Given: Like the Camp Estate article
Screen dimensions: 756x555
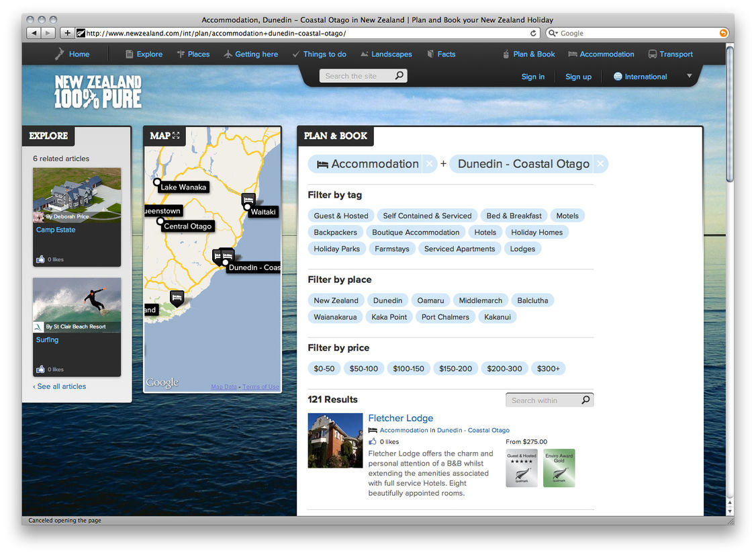Looking at the screenshot, I should tap(41, 259).
